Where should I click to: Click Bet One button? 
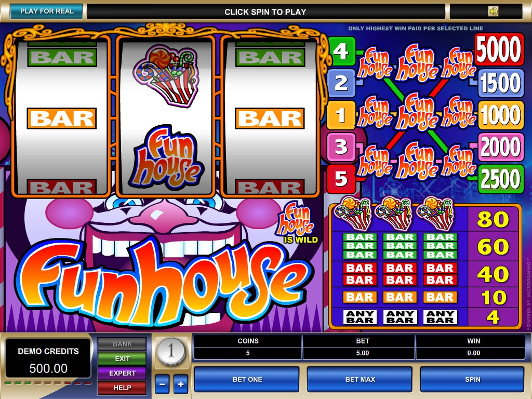[247, 379]
